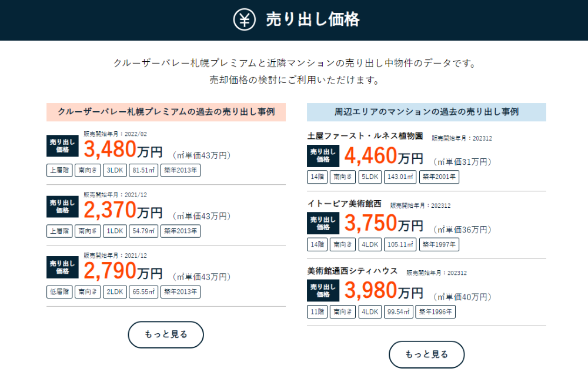Select the 2,370万円 listing price
Screen dimensions: 588x375
(x=123, y=210)
